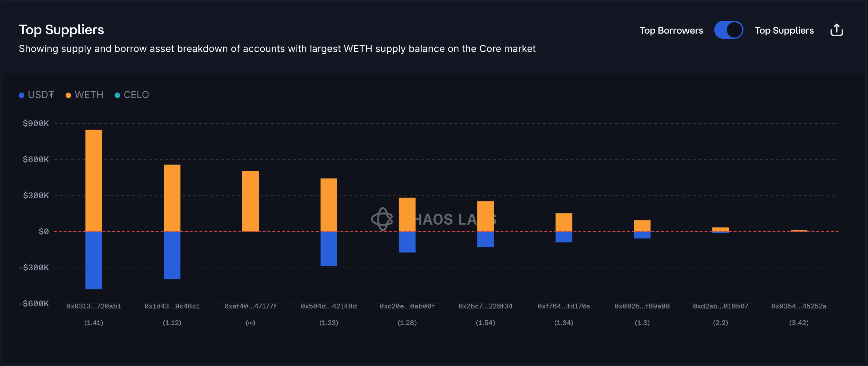Toggle USD₮ series in legend

coord(41,95)
